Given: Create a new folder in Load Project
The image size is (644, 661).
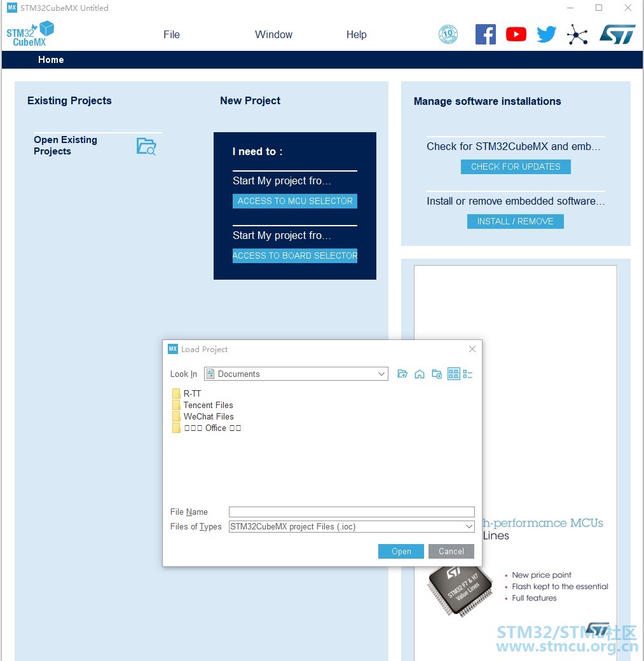Looking at the screenshot, I should click(437, 374).
